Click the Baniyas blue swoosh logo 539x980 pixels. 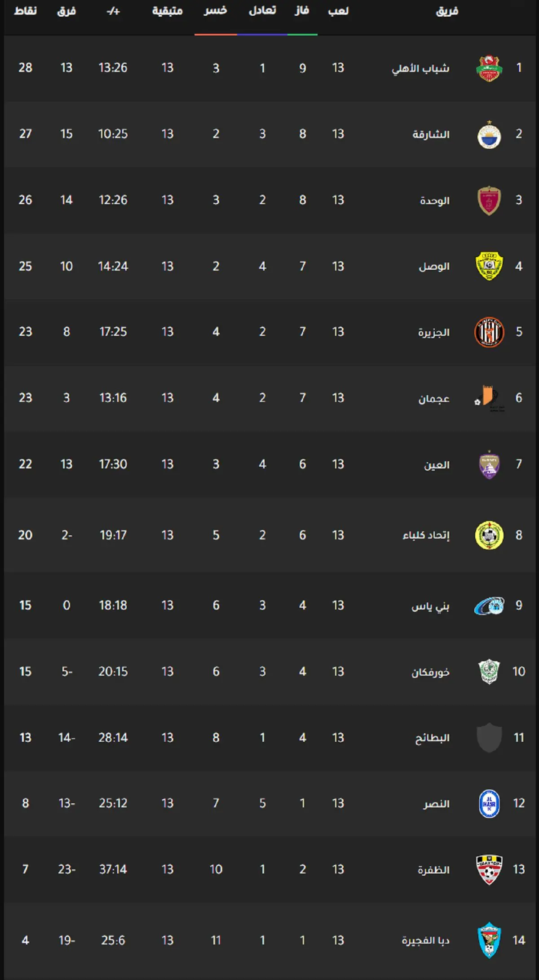pos(489,606)
